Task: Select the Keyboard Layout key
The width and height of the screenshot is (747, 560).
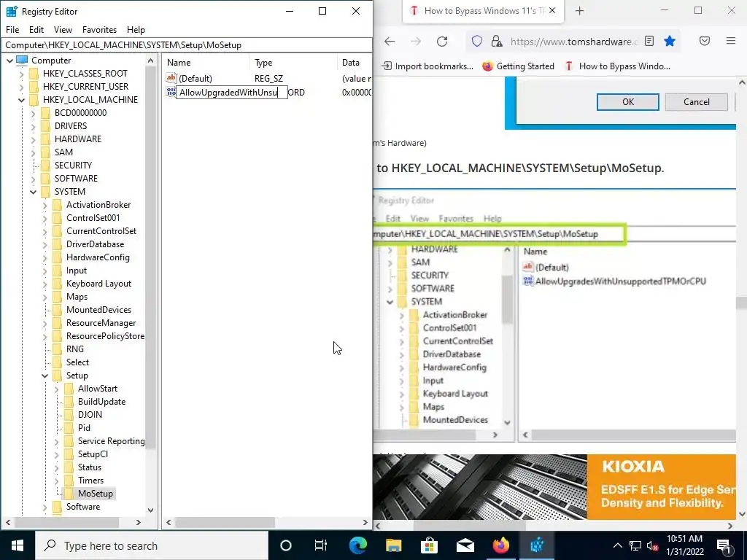Action: pos(98,284)
